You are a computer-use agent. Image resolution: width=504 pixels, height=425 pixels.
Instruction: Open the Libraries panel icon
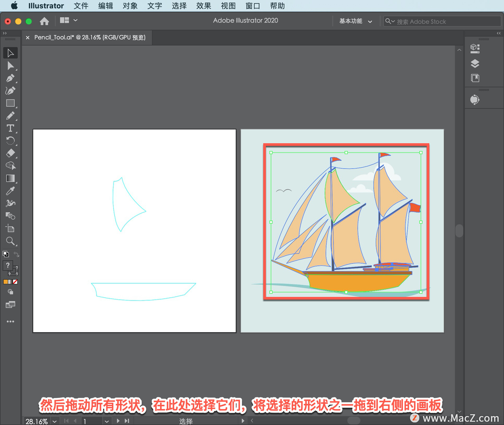pos(475,78)
